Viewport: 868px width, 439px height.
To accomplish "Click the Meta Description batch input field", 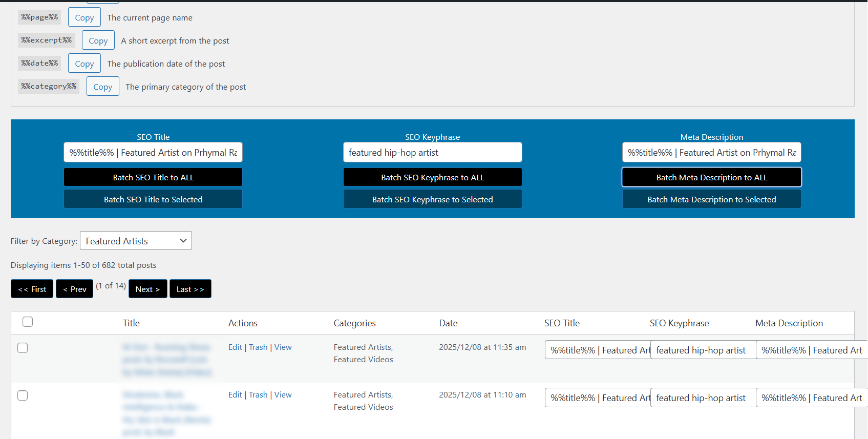I will pyautogui.click(x=712, y=152).
